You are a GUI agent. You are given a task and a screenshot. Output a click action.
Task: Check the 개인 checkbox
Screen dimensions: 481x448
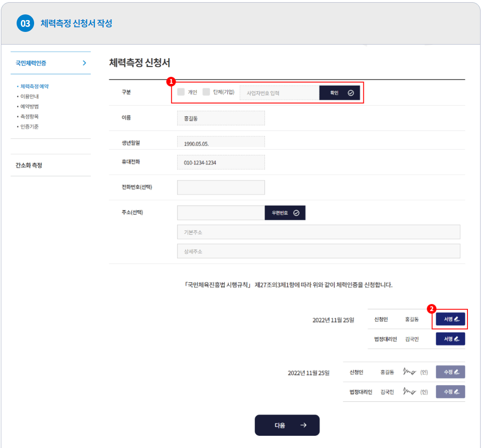click(x=181, y=92)
